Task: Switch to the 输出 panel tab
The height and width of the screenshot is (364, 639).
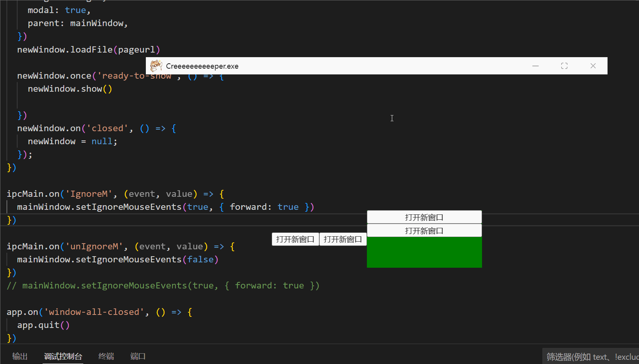Action: point(20,356)
